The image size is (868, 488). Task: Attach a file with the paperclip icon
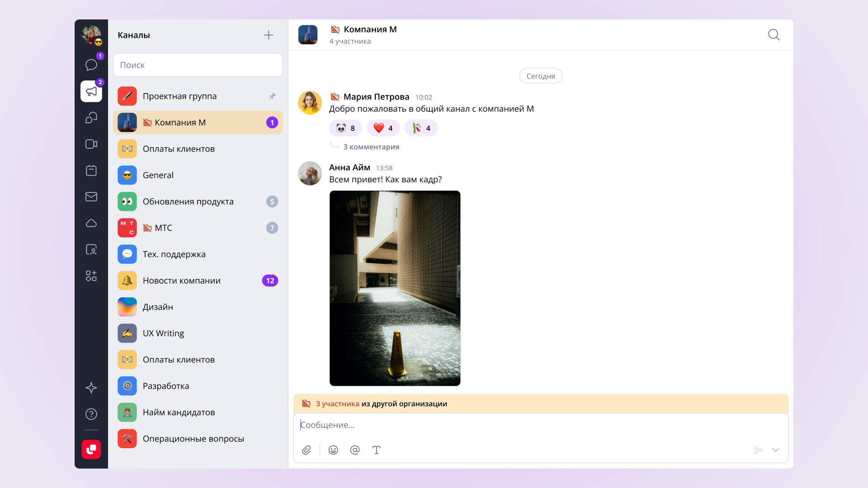(307, 450)
